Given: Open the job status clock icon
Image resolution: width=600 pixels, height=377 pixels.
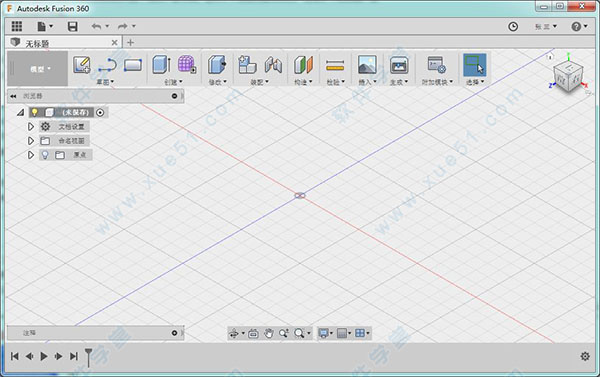Looking at the screenshot, I should (x=513, y=26).
